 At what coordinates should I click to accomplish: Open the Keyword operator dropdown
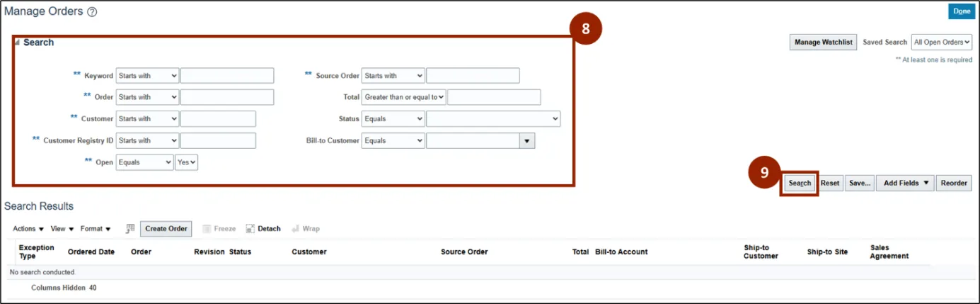(x=147, y=76)
